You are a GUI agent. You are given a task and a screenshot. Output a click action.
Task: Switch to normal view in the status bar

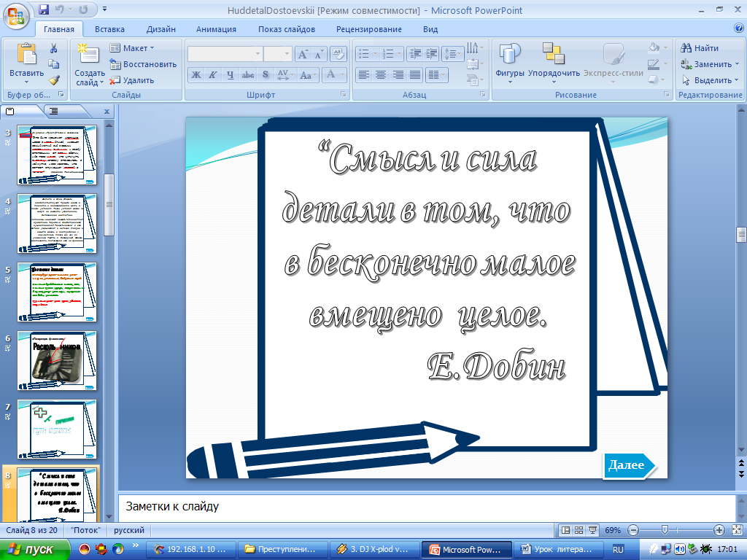coord(565,530)
